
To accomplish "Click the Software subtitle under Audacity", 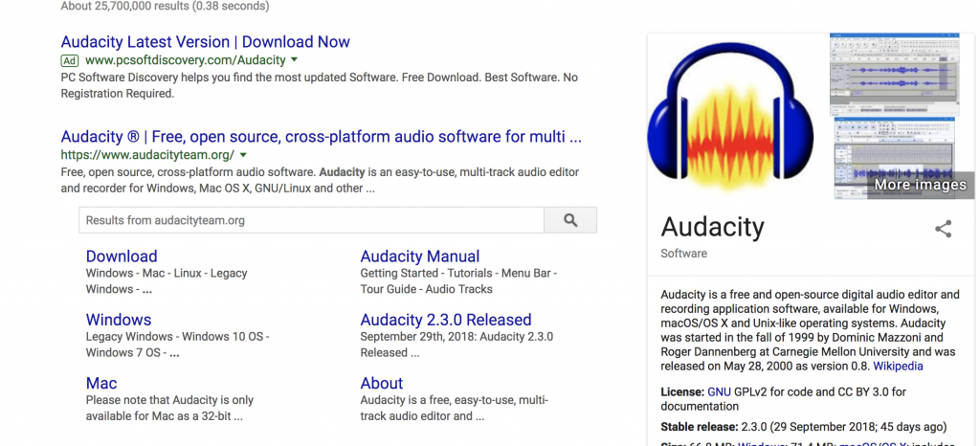I will tap(683, 254).
